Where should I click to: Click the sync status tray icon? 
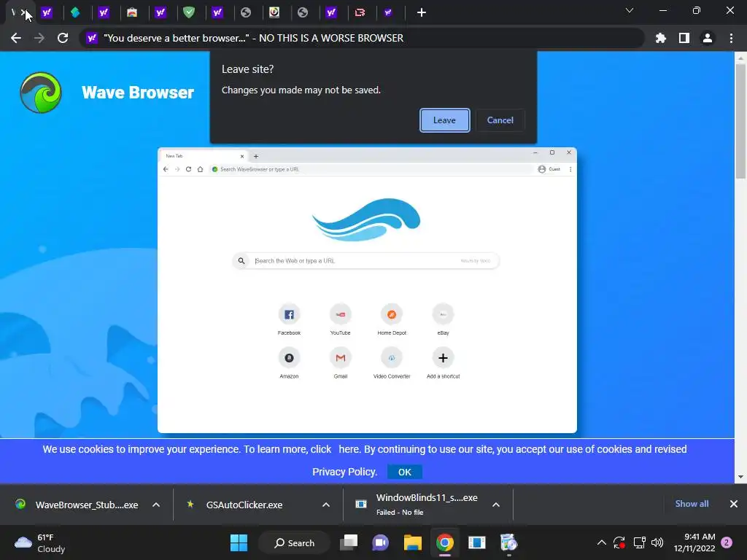tap(619, 542)
